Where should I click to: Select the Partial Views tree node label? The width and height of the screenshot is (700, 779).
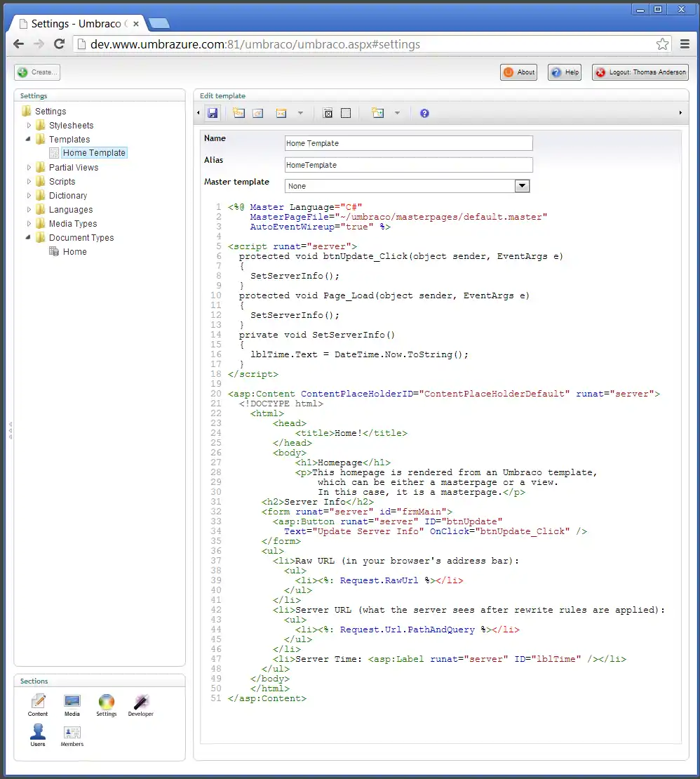pyautogui.click(x=74, y=168)
